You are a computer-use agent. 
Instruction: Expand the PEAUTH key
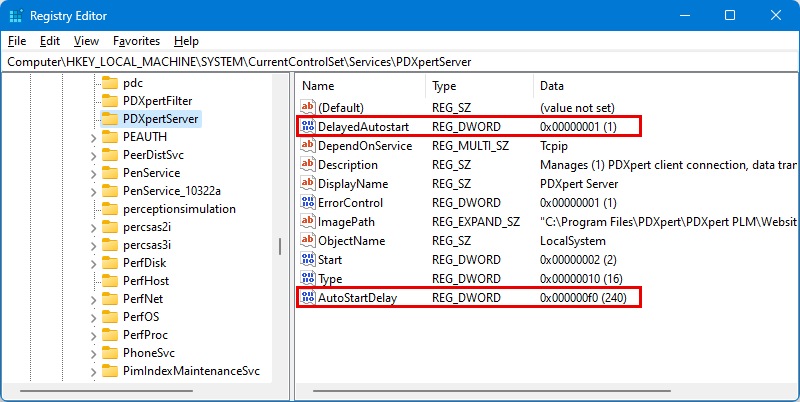[x=93, y=138]
